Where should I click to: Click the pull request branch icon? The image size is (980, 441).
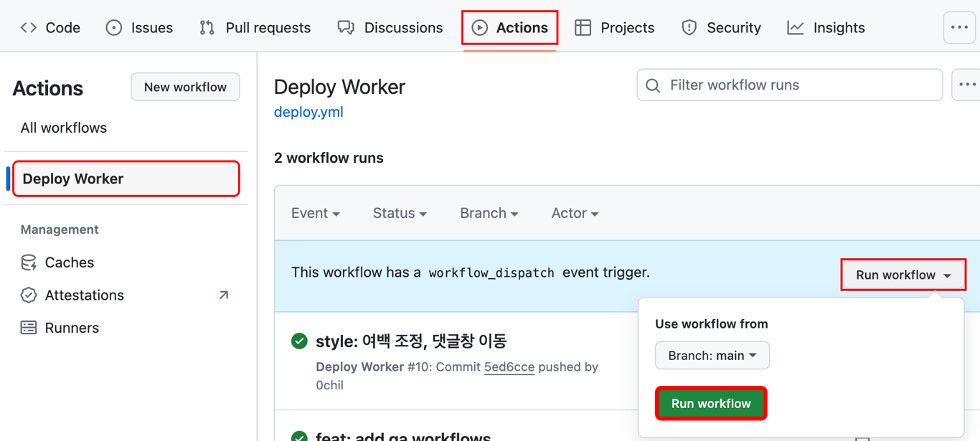(x=207, y=27)
